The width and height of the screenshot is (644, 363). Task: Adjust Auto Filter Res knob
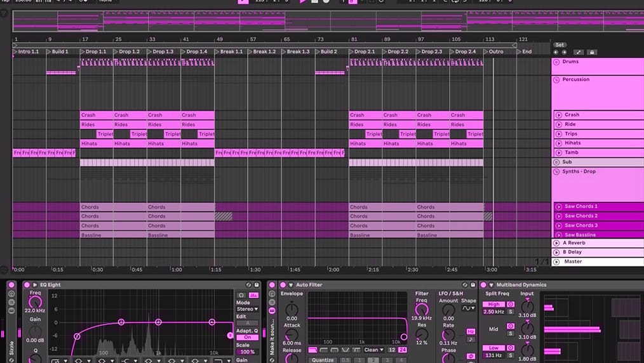click(x=421, y=334)
